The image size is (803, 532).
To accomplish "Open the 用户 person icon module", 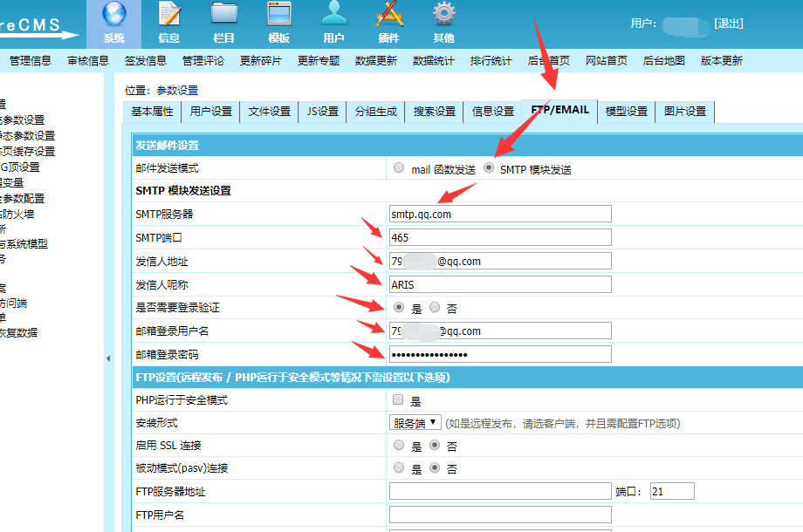I will coord(333,23).
